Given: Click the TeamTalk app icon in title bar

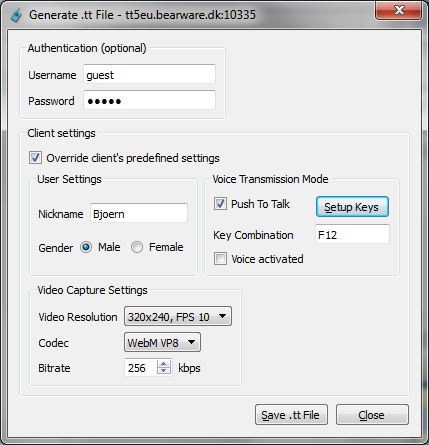Looking at the screenshot, I should [x=16, y=15].
